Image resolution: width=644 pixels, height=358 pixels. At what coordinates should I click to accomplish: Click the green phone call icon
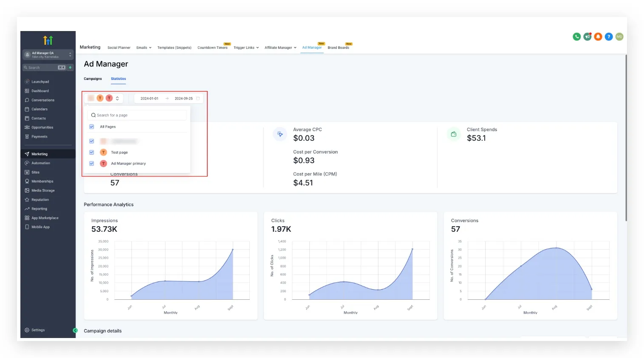tap(576, 37)
